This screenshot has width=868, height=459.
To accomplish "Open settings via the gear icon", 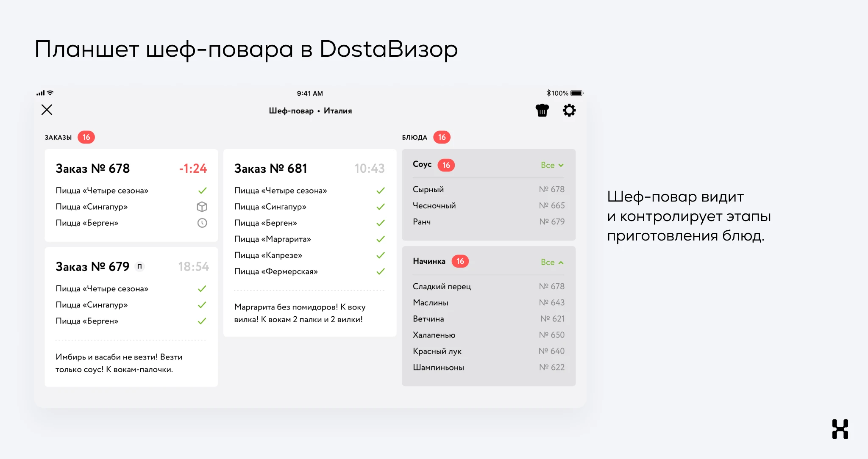I will (569, 111).
